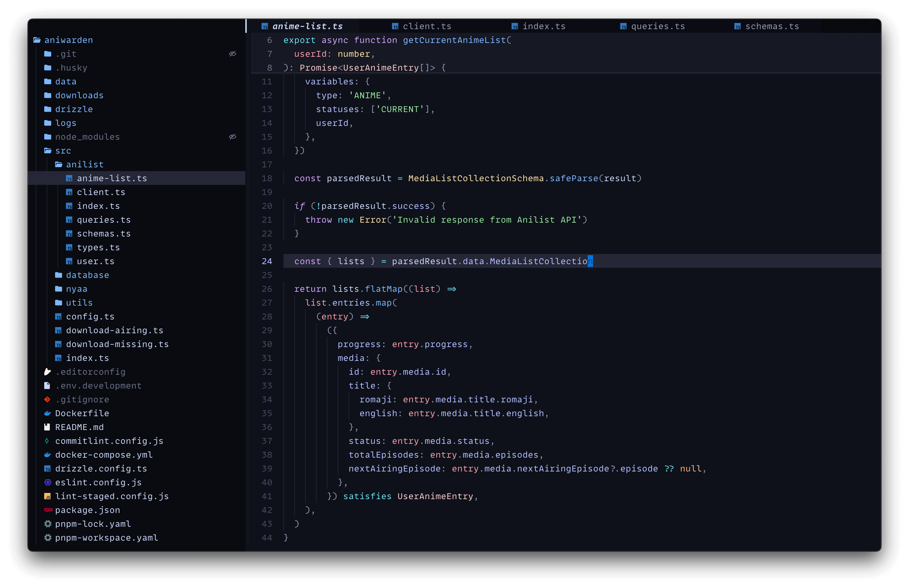The image size is (909, 588).
Task: Click the TS icon beside download-airing.ts
Action: coord(58,331)
